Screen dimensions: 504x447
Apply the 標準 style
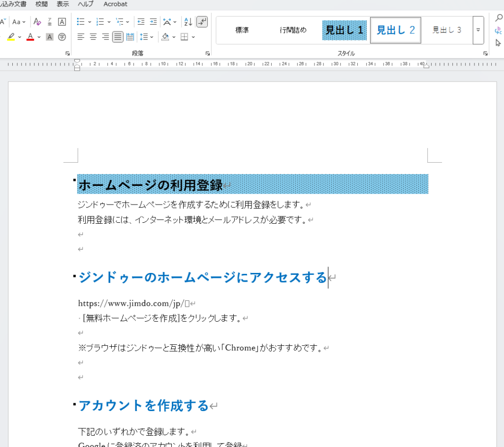(x=242, y=30)
